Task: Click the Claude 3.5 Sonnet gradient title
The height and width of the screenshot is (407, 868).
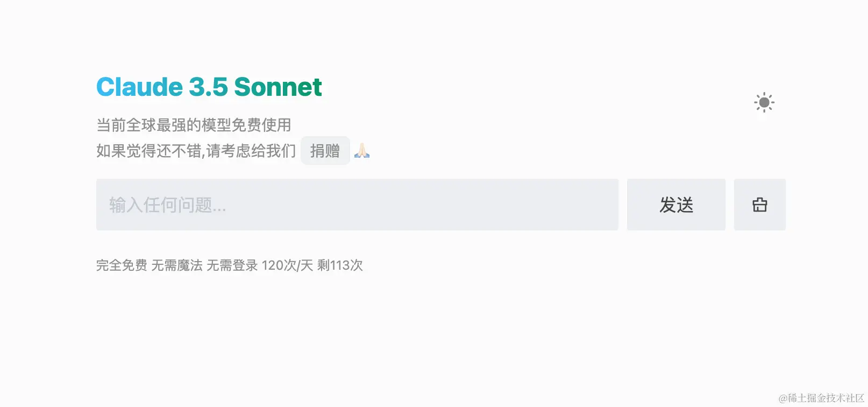Action: coord(209,87)
